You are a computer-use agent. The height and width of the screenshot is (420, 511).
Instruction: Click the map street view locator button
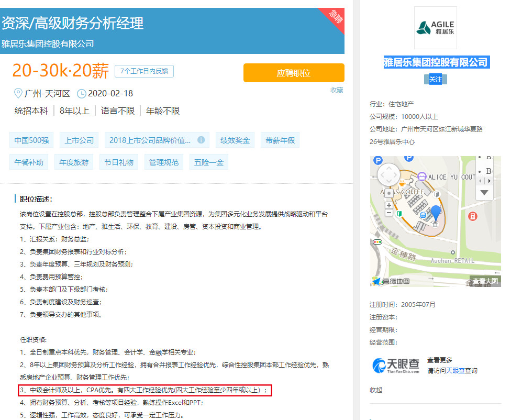tap(389, 193)
